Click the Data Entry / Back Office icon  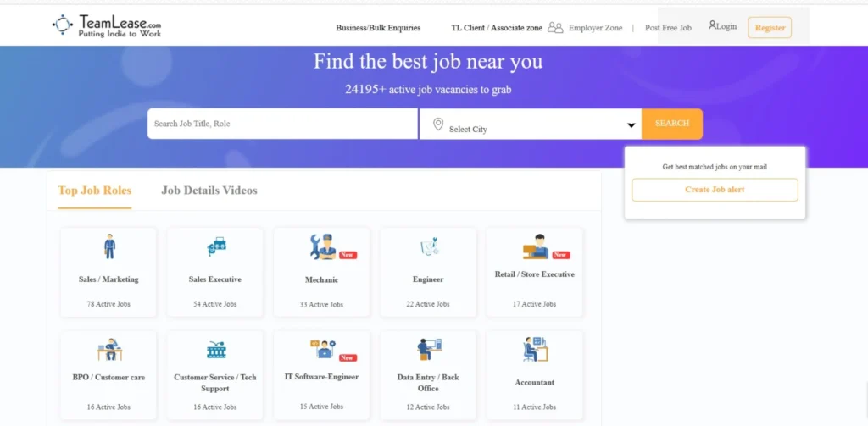429,349
